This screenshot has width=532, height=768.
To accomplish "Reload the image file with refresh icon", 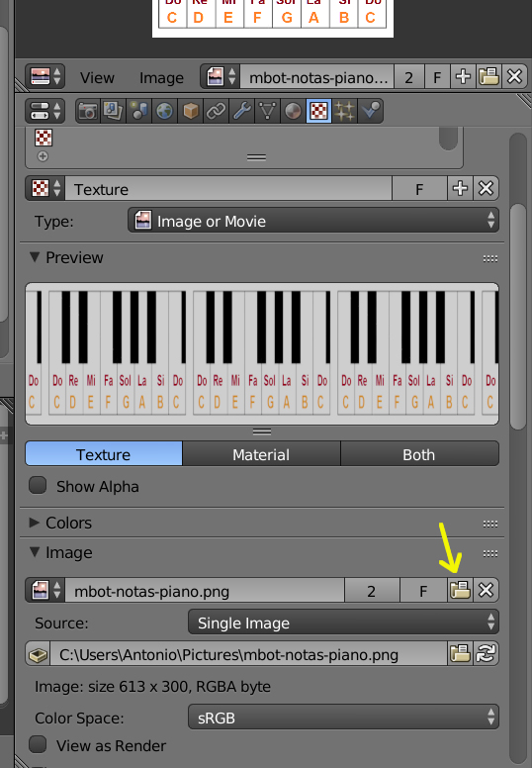I will (486, 654).
